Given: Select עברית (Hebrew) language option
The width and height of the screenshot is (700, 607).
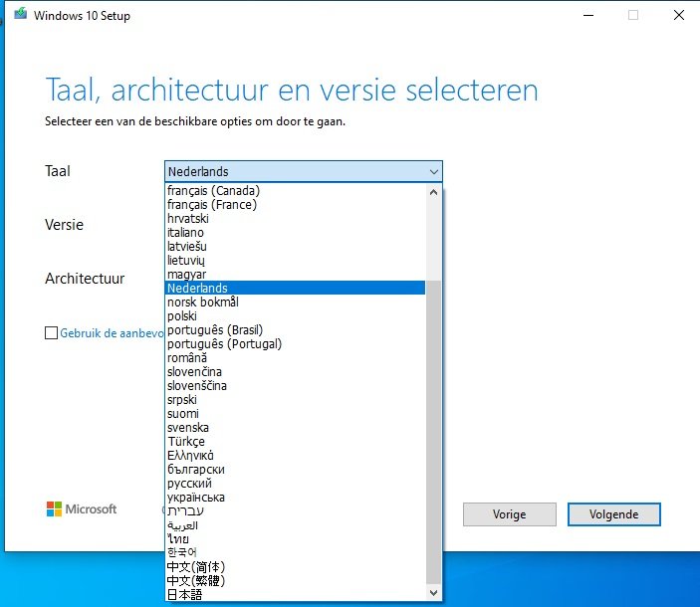Looking at the screenshot, I should coord(295,510).
